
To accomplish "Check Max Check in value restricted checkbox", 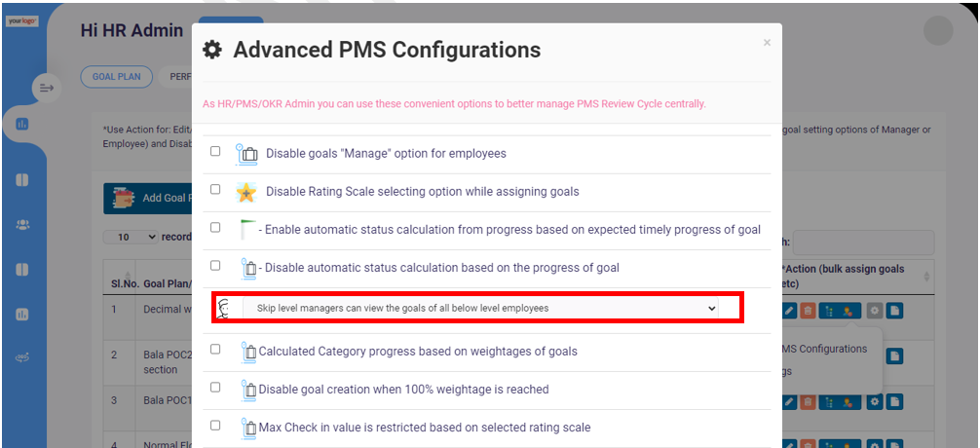I will tap(215, 426).
